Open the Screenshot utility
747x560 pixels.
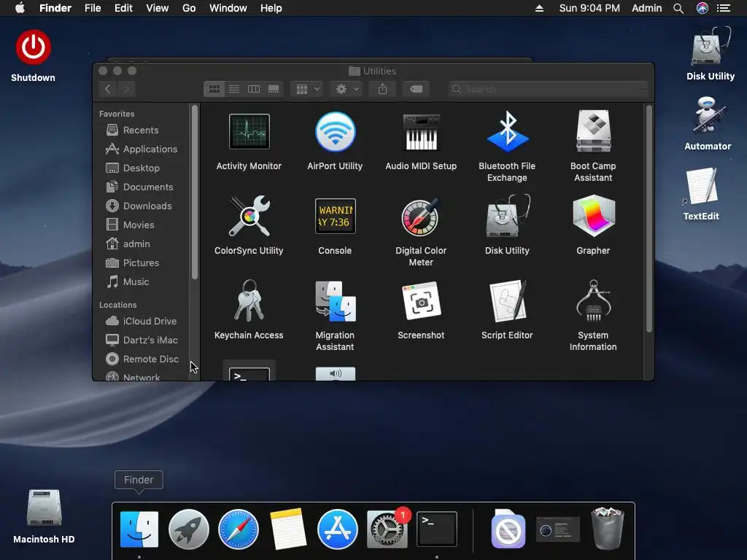point(421,301)
